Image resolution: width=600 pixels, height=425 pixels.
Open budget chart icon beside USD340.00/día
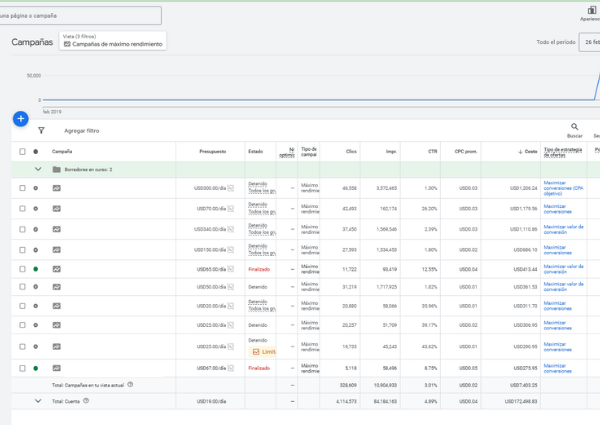point(230,229)
